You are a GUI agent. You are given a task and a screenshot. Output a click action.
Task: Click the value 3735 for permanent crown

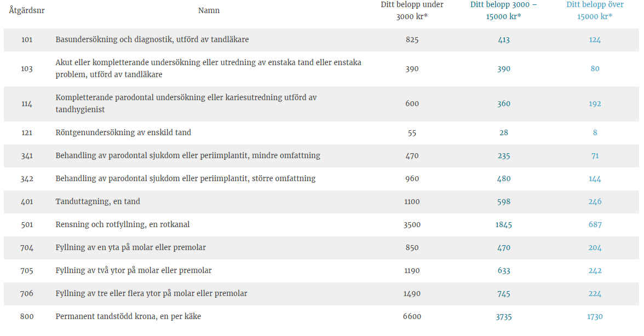click(x=504, y=316)
